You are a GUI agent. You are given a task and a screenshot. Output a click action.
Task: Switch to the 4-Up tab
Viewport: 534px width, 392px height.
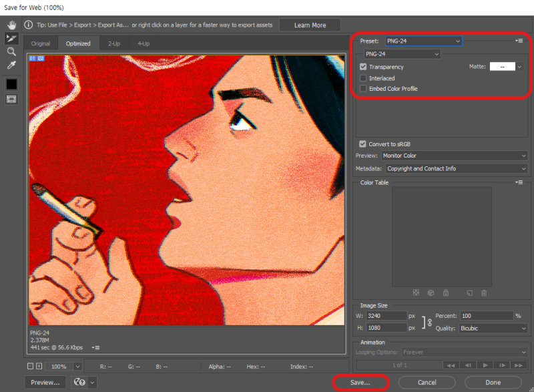144,43
